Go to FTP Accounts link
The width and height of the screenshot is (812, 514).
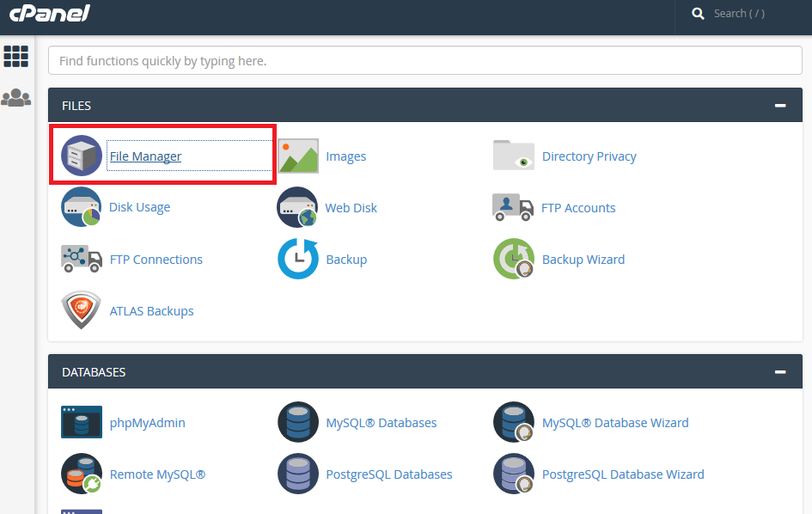[x=578, y=208]
